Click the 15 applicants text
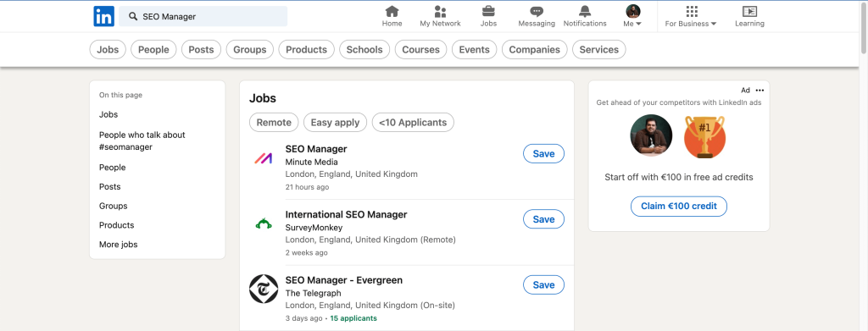Viewport: 868px width, 331px height. pos(353,318)
